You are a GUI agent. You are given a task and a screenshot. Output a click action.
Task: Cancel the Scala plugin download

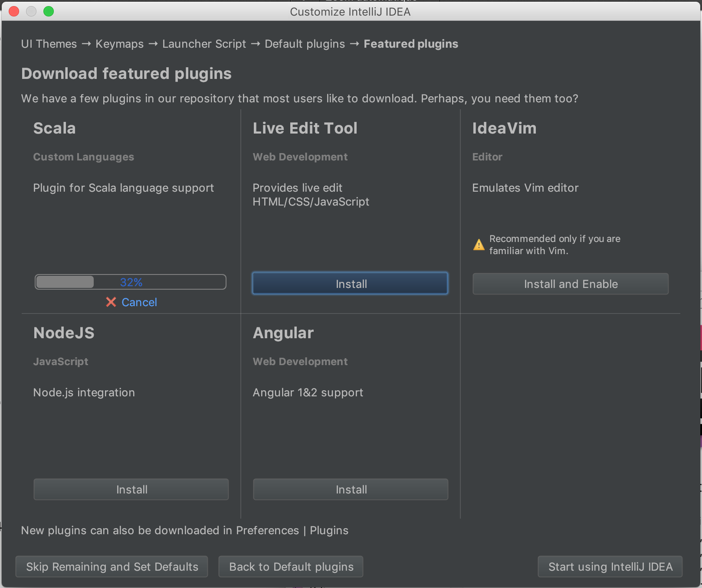tap(139, 302)
